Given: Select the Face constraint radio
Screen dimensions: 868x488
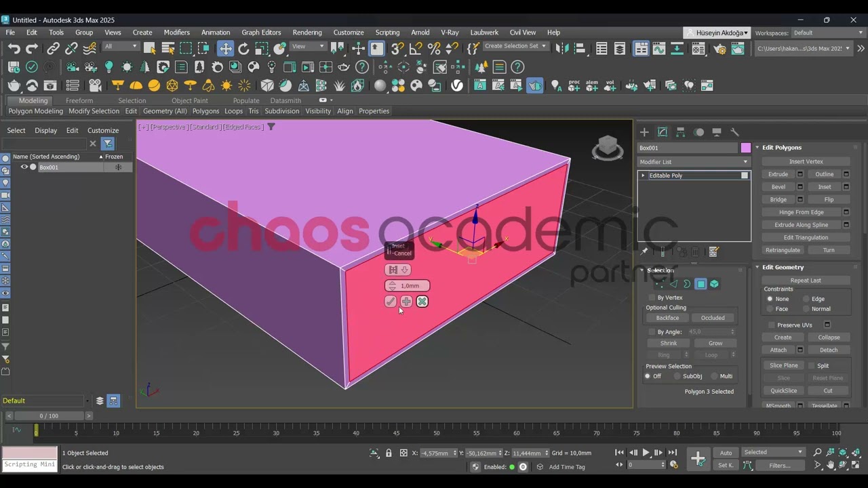Looking at the screenshot, I should coord(770,309).
